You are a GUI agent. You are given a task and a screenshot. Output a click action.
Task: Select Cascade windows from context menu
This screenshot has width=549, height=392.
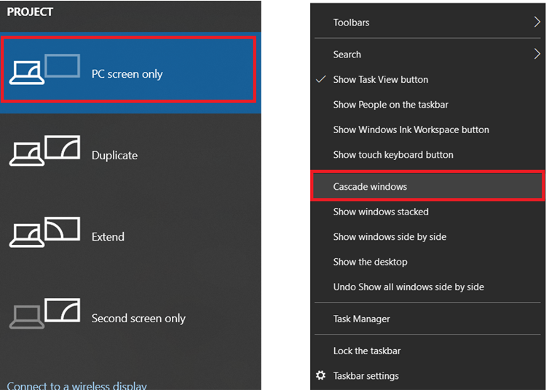pyautogui.click(x=370, y=187)
